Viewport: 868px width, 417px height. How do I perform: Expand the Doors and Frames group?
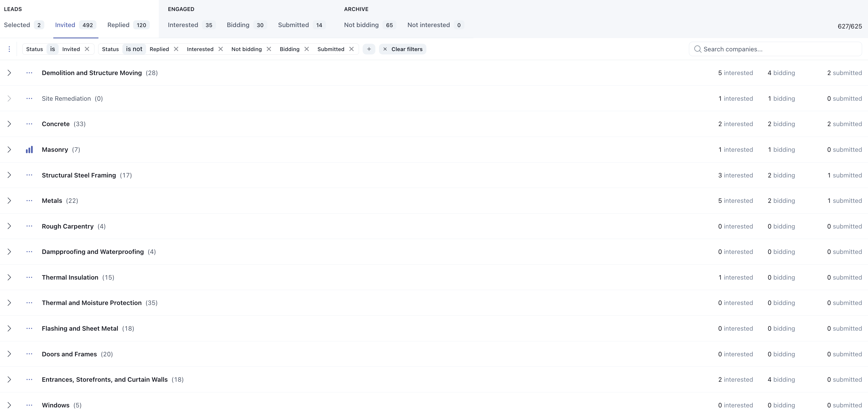pos(9,354)
